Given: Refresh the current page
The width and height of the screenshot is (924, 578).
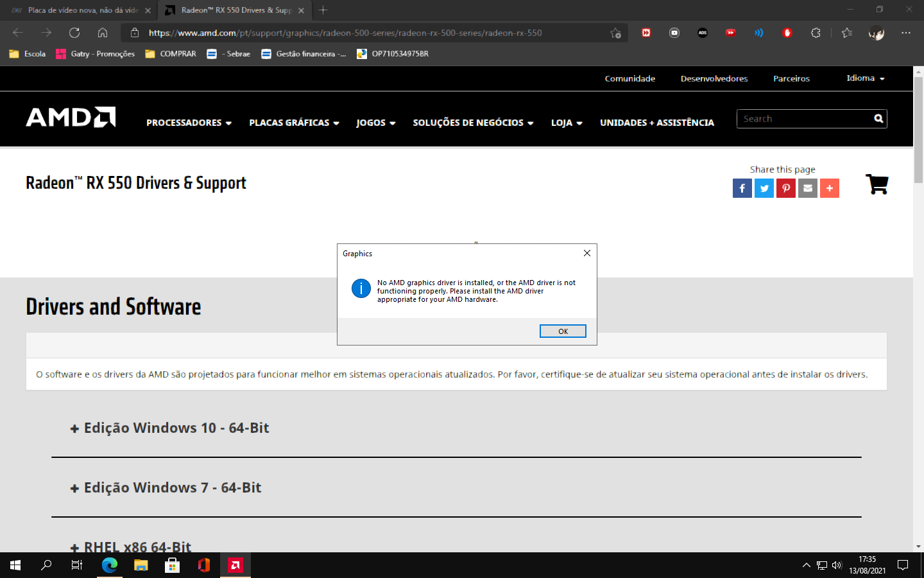Looking at the screenshot, I should (x=74, y=33).
